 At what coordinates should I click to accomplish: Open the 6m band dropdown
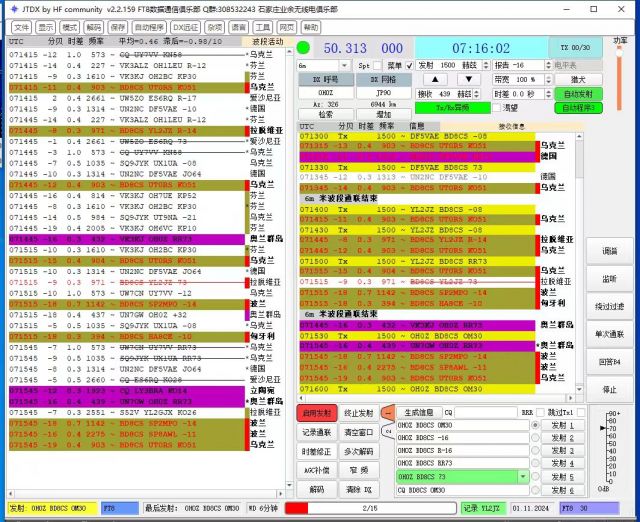pos(344,65)
